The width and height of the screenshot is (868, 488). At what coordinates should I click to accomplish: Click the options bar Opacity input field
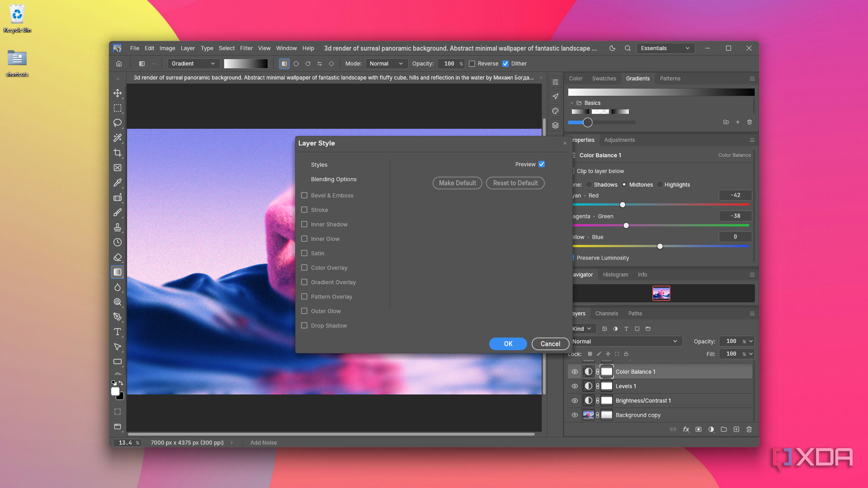point(451,64)
